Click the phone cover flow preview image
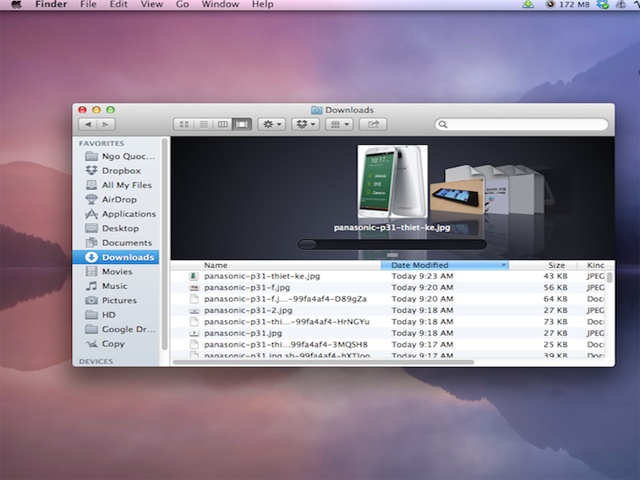The width and height of the screenshot is (640, 480). point(393,182)
